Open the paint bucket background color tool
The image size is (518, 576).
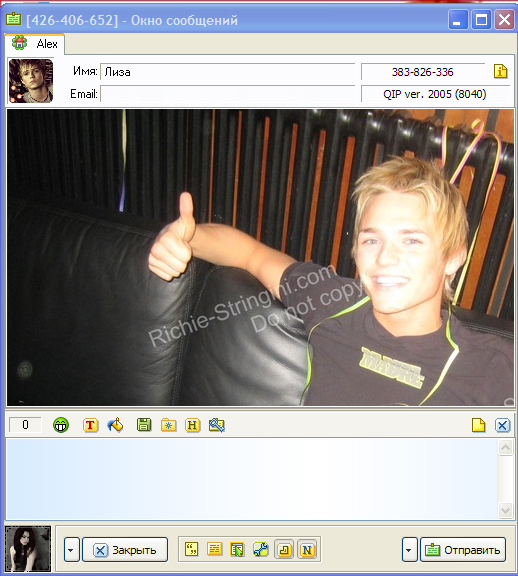[x=115, y=425]
